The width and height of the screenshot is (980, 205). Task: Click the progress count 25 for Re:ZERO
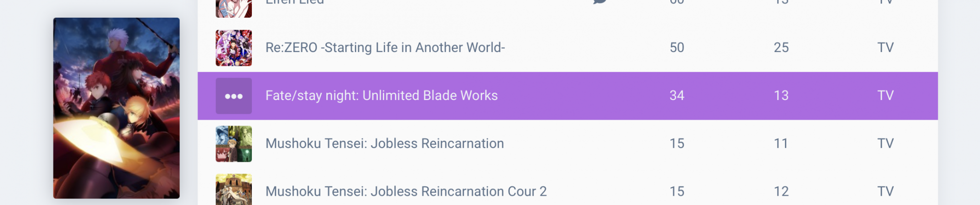tap(781, 48)
